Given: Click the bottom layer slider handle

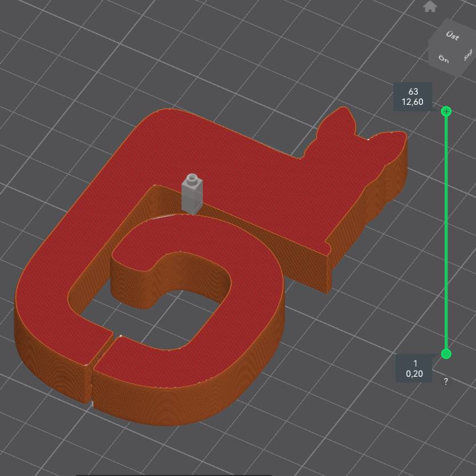Looking at the screenshot, I should coord(446,354).
